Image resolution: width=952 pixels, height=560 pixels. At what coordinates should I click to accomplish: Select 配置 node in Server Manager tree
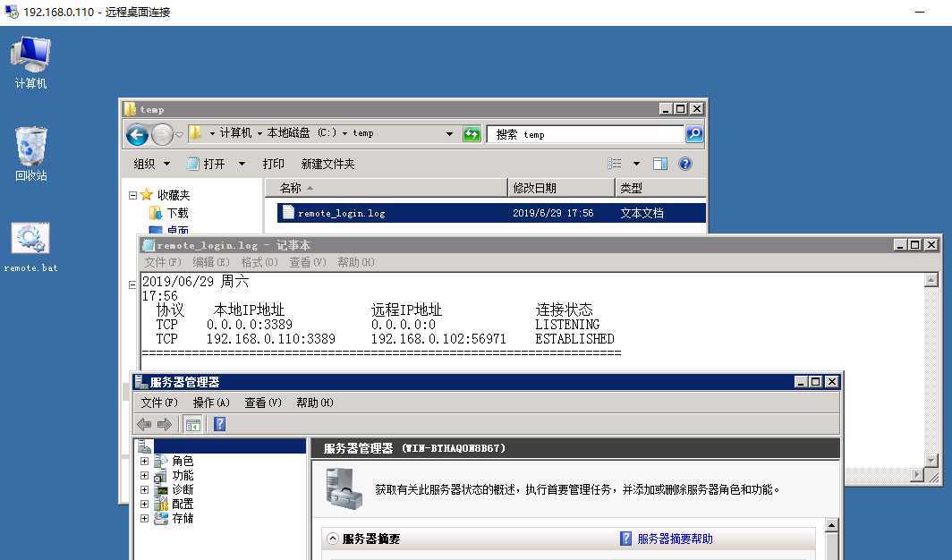[x=183, y=504]
